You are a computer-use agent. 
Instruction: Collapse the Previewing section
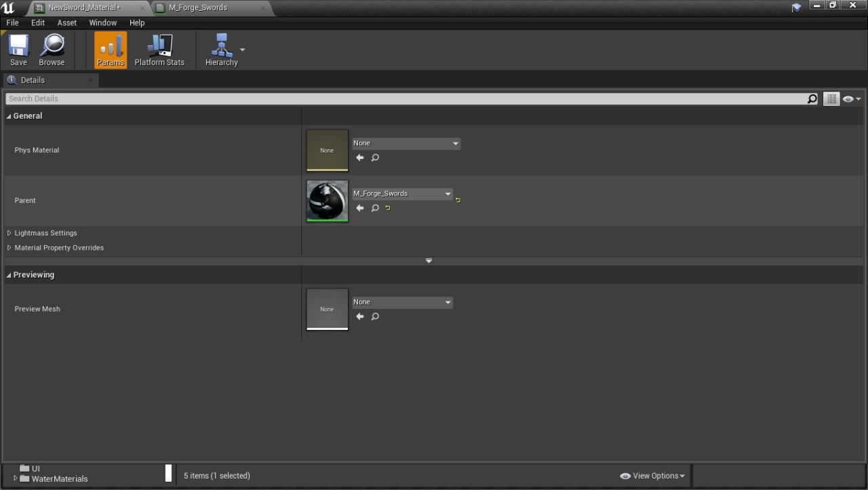point(9,275)
